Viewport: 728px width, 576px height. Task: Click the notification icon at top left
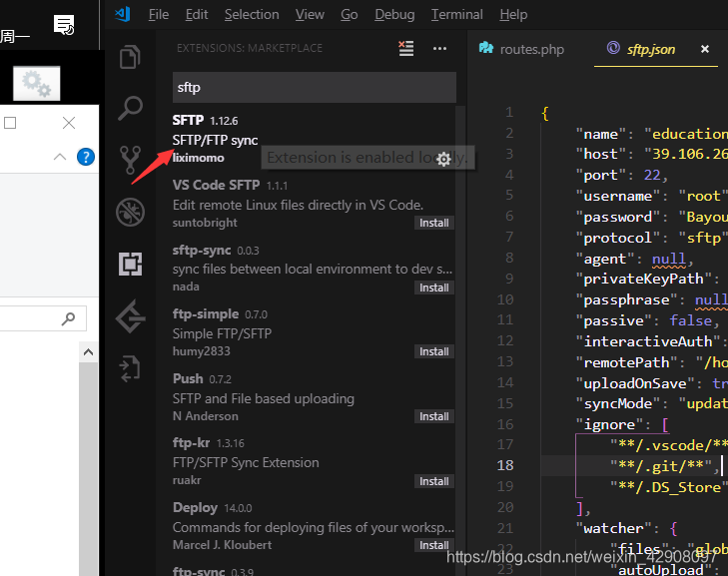pyautogui.click(x=64, y=25)
